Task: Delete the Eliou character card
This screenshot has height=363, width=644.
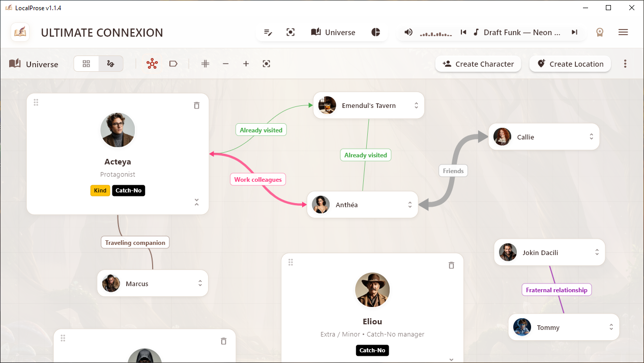Action: [451, 265]
